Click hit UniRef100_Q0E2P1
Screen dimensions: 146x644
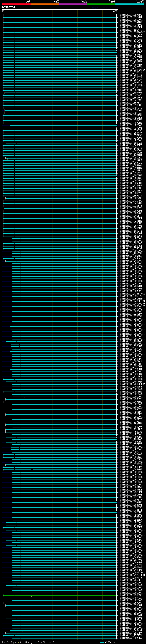[131, 45]
